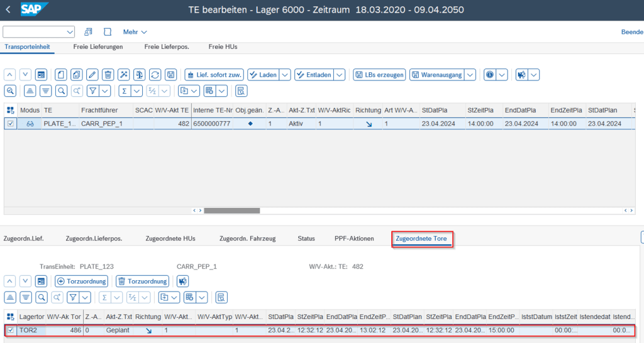Click the new-document icon in upper toolbar
This screenshot has height=343, width=644.
[61, 75]
